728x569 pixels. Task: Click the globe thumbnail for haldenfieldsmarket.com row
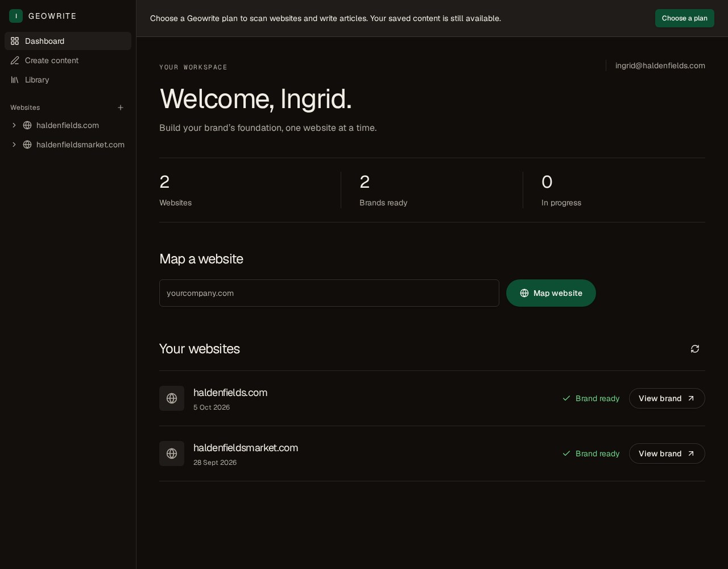[x=172, y=453]
